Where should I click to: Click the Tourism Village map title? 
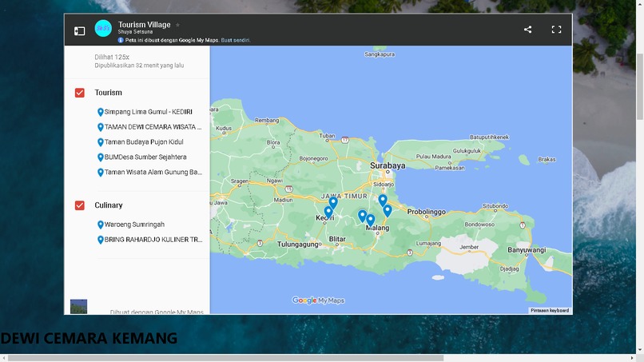tap(144, 25)
